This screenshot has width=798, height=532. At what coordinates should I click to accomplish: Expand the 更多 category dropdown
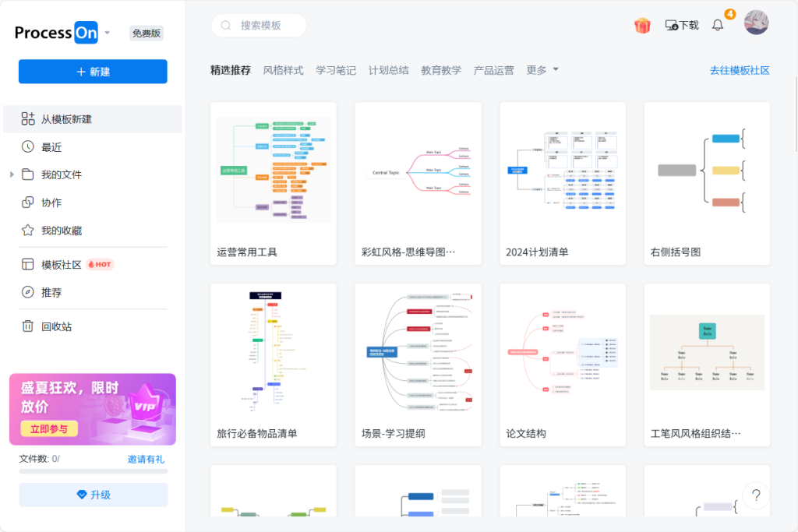point(542,69)
